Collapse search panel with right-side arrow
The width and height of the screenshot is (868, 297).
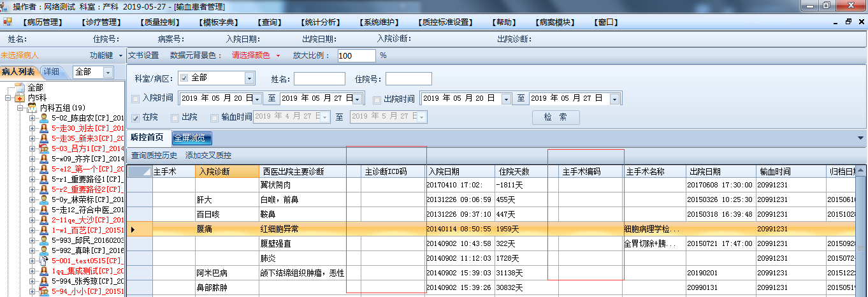pyautogui.click(x=861, y=137)
